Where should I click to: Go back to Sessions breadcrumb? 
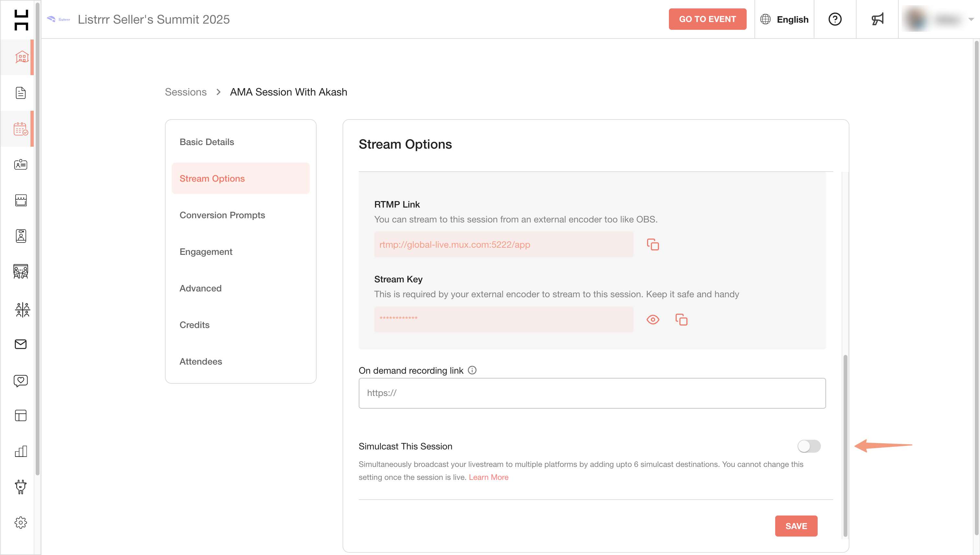coord(185,92)
